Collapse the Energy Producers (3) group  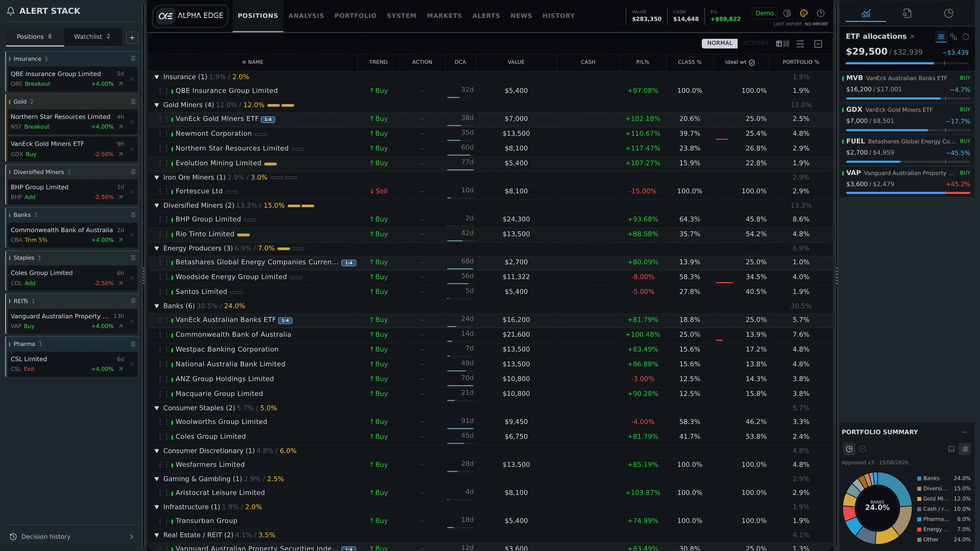pyautogui.click(x=157, y=248)
